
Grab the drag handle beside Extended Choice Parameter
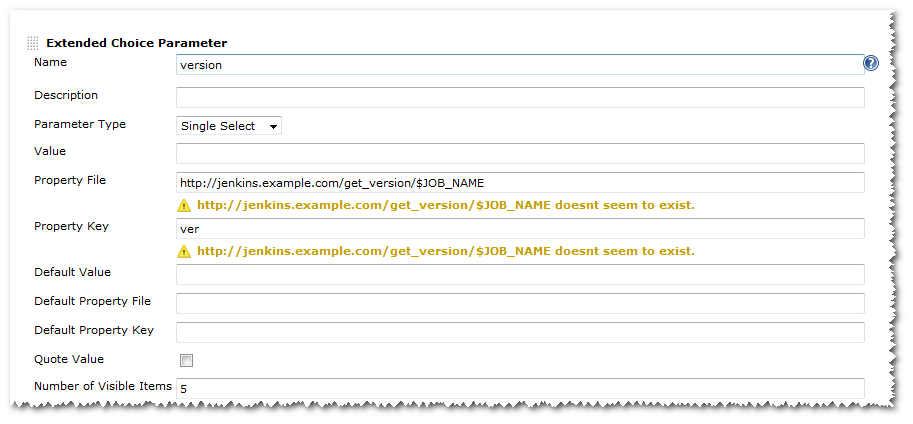tap(33, 44)
